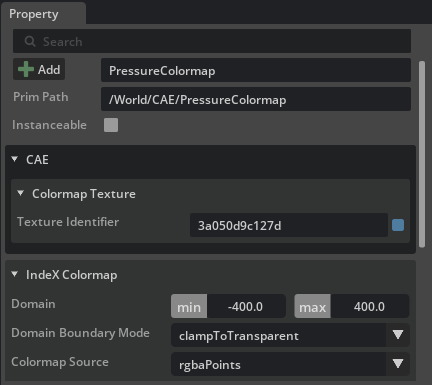The image size is (432, 385).
Task: Collapse the CAE section
Action: [14, 159]
